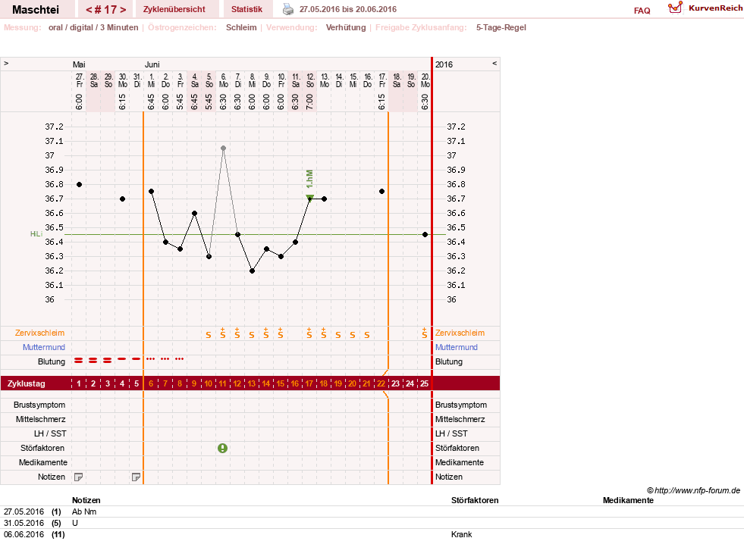The width and height of the screenshot is (744, 560).
Task: Select the excluded grey 37.05 temperature point
Action: (223, 149)
